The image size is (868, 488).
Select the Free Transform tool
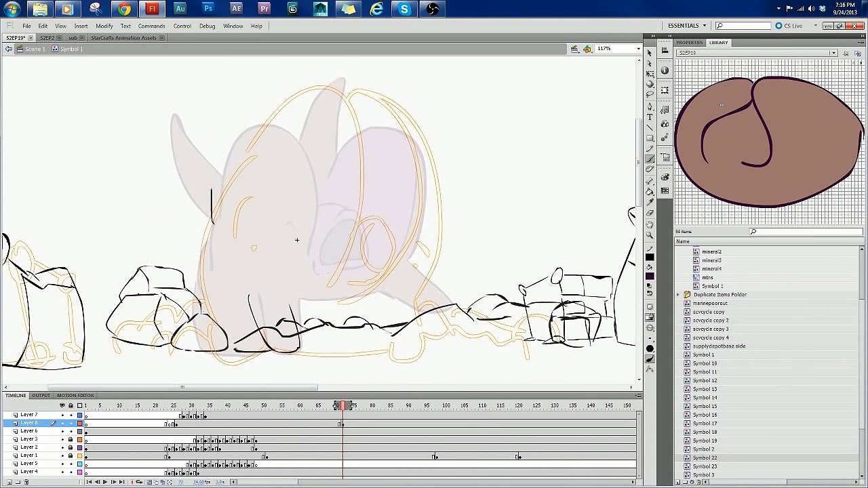(x=650, y=74)
